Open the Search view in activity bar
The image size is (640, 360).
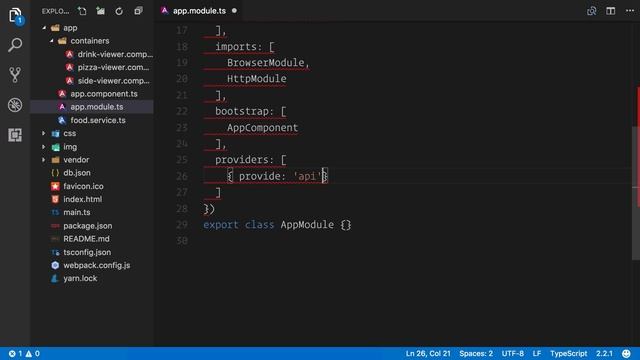(15, 45)
